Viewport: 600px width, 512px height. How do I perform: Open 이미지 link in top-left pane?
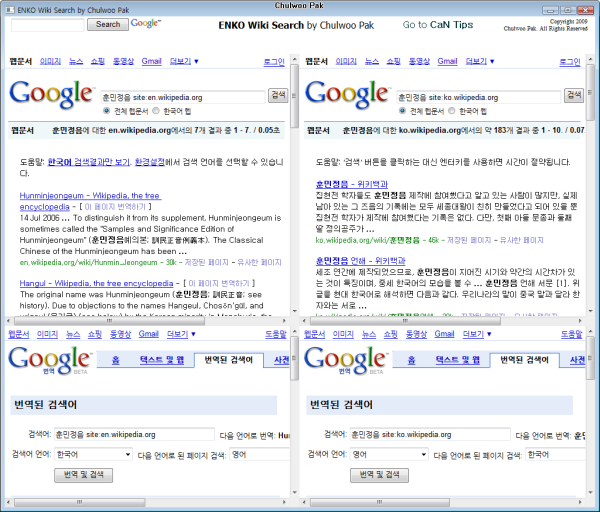click(x=51, y=61)
